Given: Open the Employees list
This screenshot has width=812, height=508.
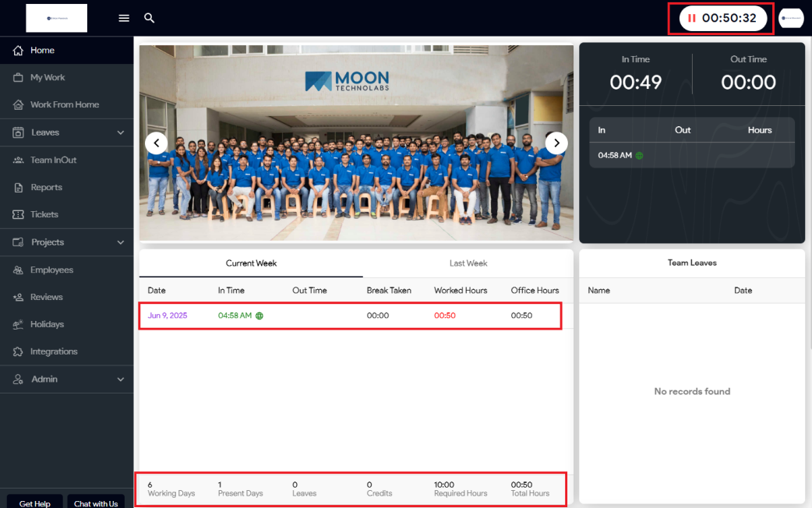Looking at the screenshot, I should click(51, 270).
